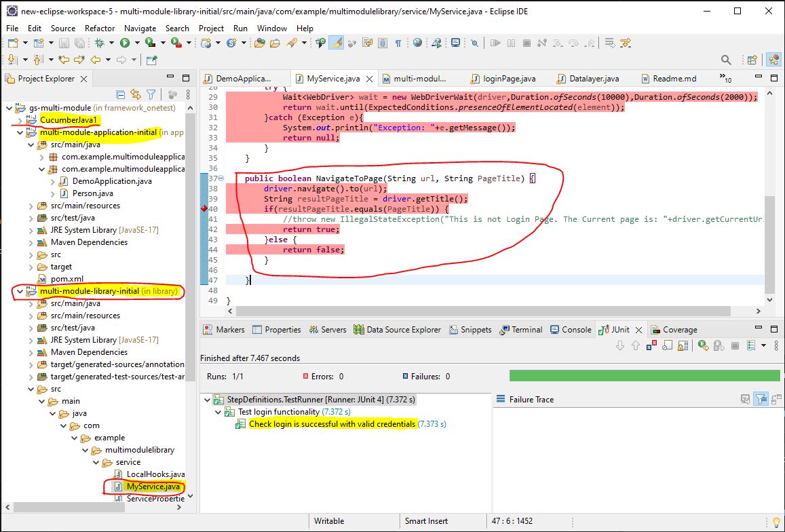Toggle the Link with Editor icon in Project Explorer
Image resolution: width=785 pixels, height=532 pixels.
tap(136, 94)
